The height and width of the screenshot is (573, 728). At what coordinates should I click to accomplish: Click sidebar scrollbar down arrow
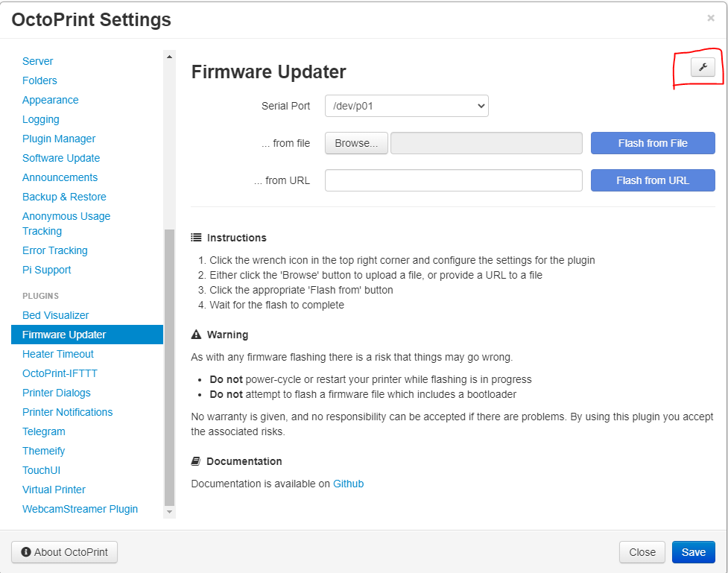tap(169, 512)
